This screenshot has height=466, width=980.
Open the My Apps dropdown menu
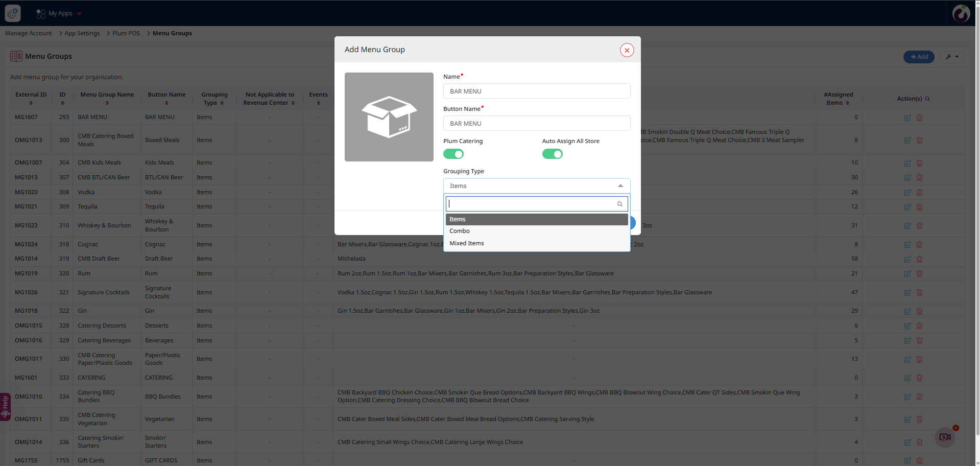60,13
